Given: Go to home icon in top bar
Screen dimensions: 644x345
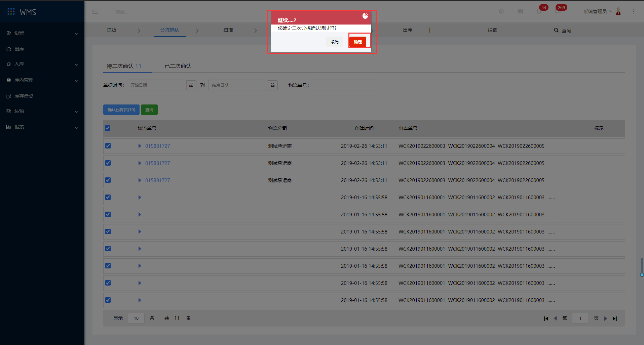Looking at the screenshot, I should click(x=501, y=11).
